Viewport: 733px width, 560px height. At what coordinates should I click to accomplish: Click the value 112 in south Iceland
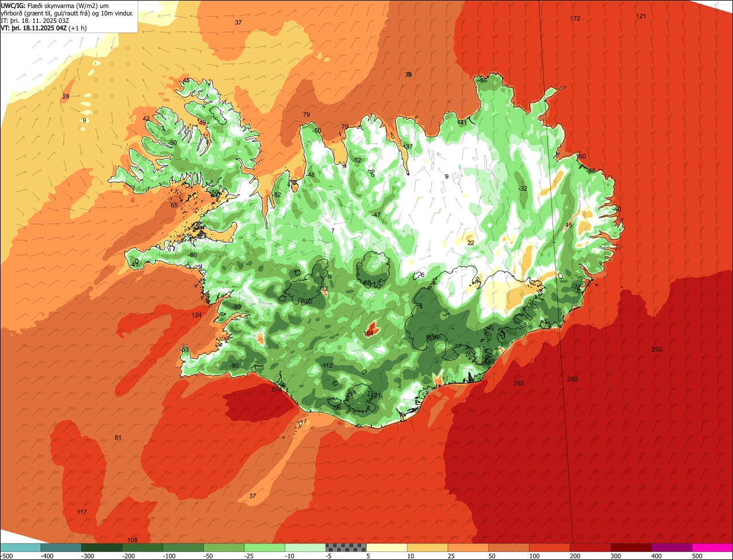pyautogui.click(x=328, y=365)
